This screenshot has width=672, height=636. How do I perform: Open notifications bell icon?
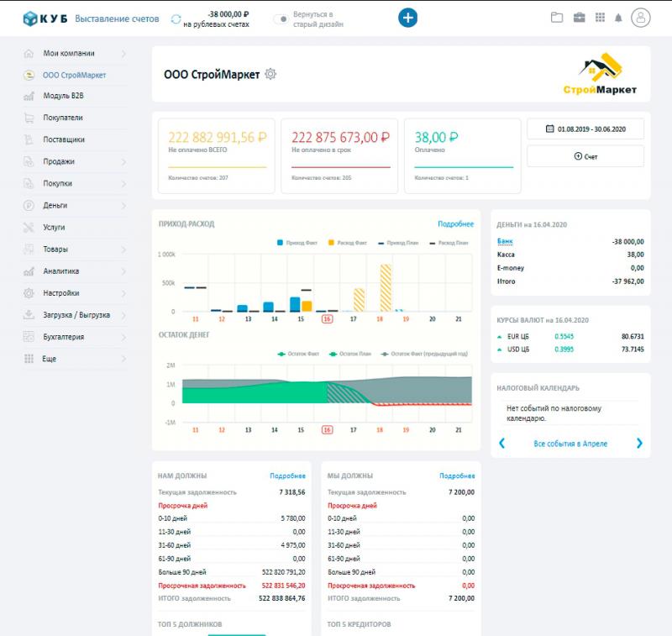(x=619, y=17)
